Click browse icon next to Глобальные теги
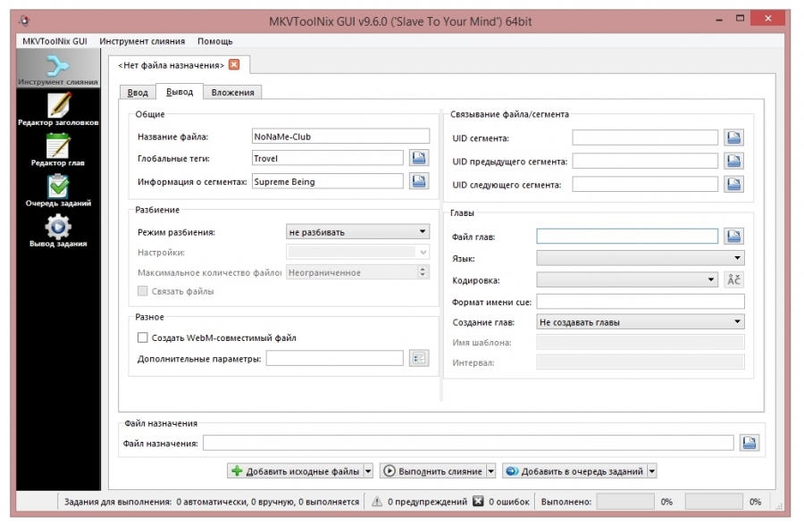 pyautogui.click(x=419, y=158)
